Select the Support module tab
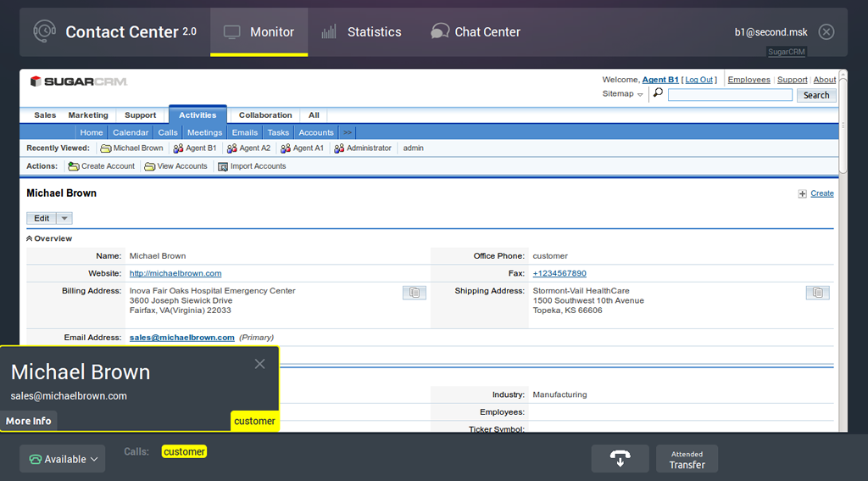This screenshot has height=481, width=868. [x=140, y=115]
